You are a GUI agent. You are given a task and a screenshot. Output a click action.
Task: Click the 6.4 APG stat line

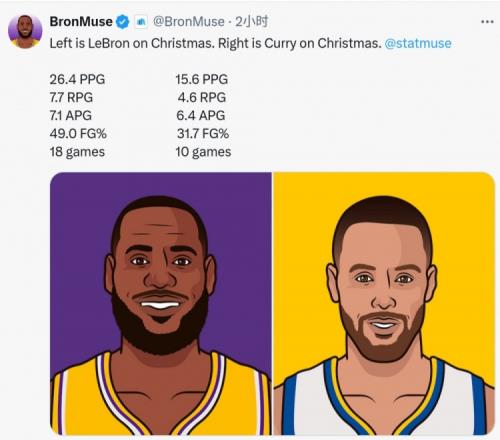pos(201,115)
